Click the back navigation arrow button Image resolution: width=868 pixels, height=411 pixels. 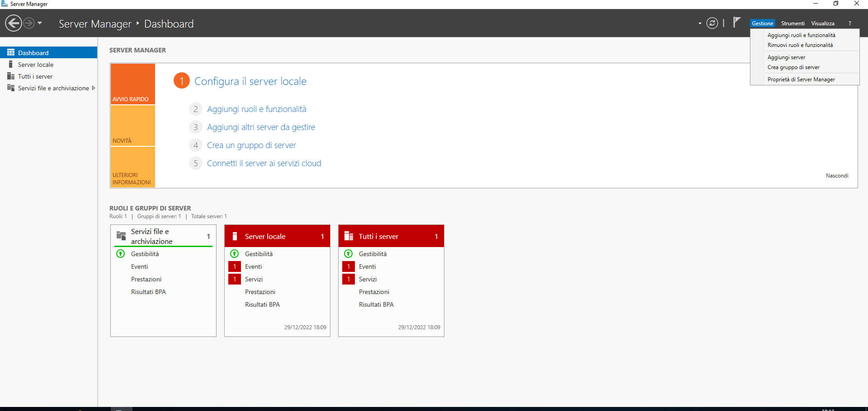pos(14,23)
